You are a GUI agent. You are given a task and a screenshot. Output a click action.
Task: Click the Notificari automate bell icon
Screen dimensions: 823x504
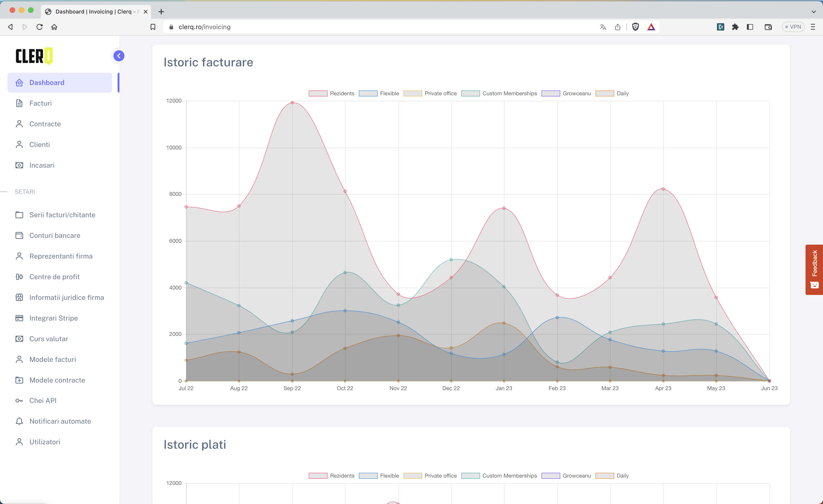click(x=19, y=422)
